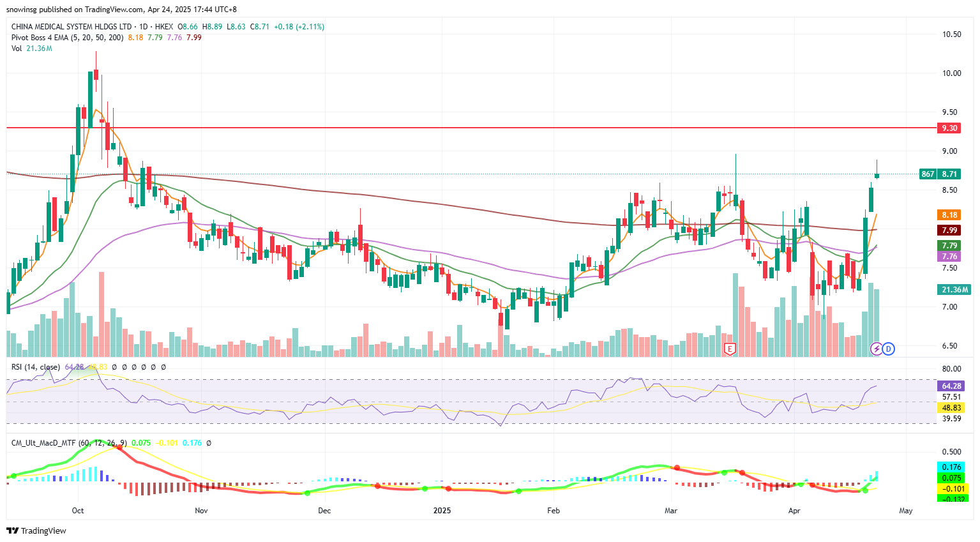Click the cyan 0.176 MACD axis label
The height and width of the screenshot is (542, 980).
(952, 468)
